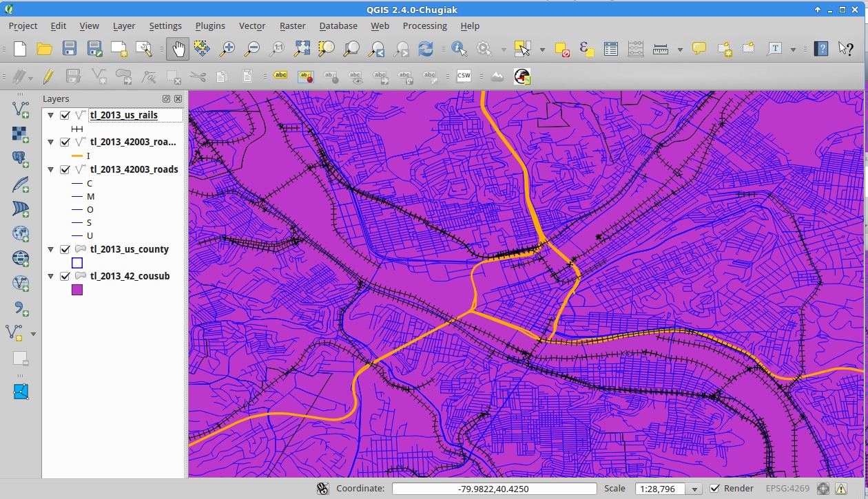Screen dimensions: 868x499
Task: Toggle the Render checkbox in status bar
Action: tap(715, 489)
